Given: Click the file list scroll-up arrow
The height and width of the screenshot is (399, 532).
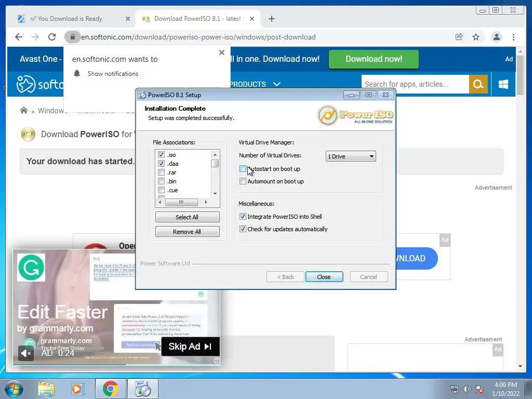Looking at the screenshot, I should (215, 155).
